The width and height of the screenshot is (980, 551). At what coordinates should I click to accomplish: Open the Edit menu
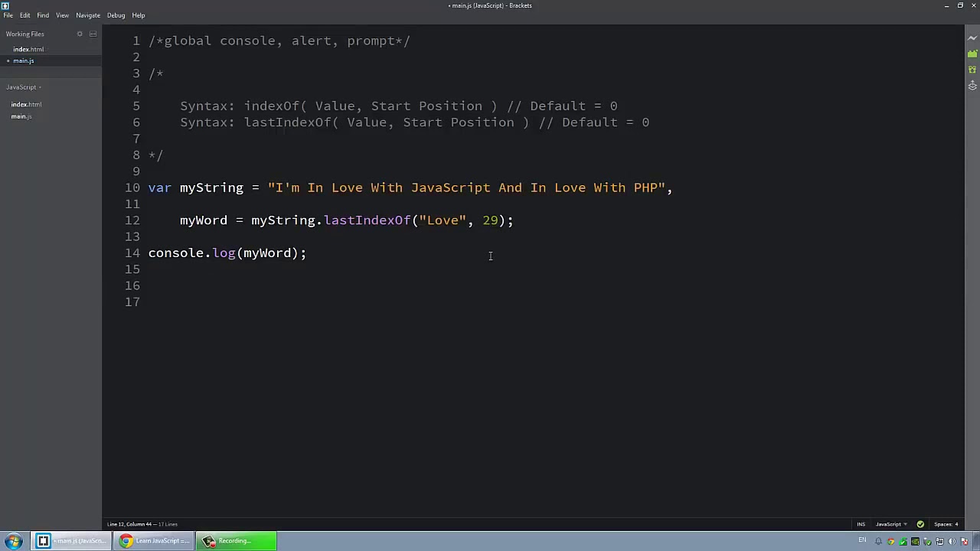click(x=24, y=15)
